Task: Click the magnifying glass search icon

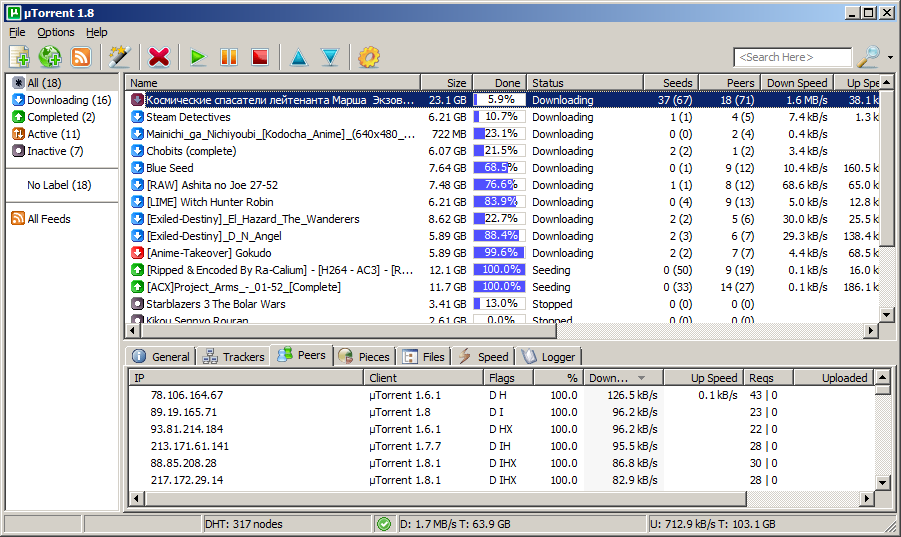Action: (868, 57)
